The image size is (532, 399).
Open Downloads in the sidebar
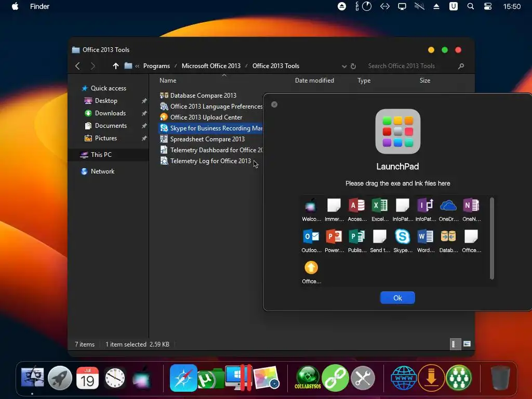[105, 113]
